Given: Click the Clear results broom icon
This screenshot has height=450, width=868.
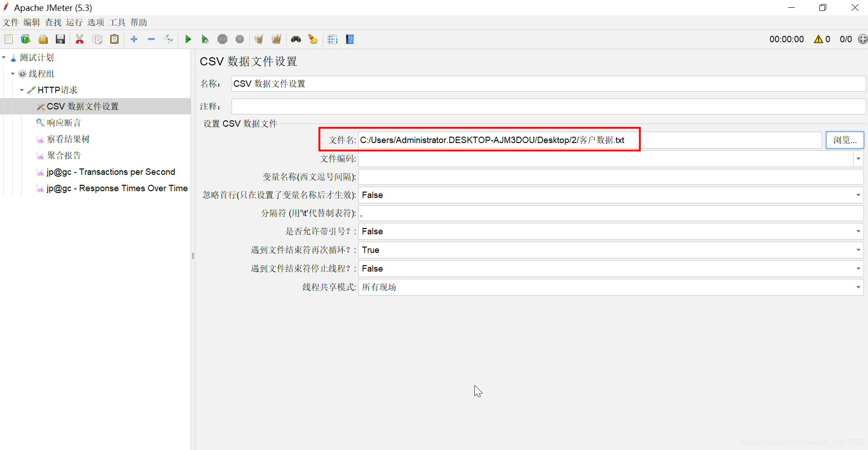Looking at the screenshot, I should [x=259, y=40].
